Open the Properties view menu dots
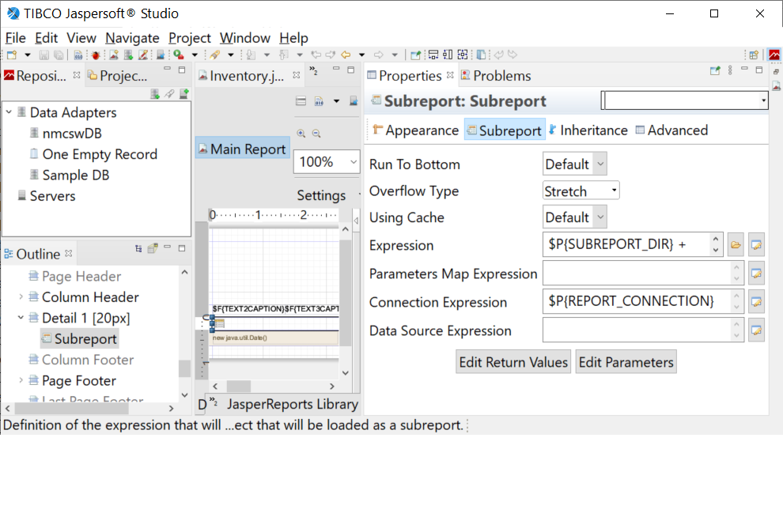Screen dimensions: 783x532 pos(730,70)
